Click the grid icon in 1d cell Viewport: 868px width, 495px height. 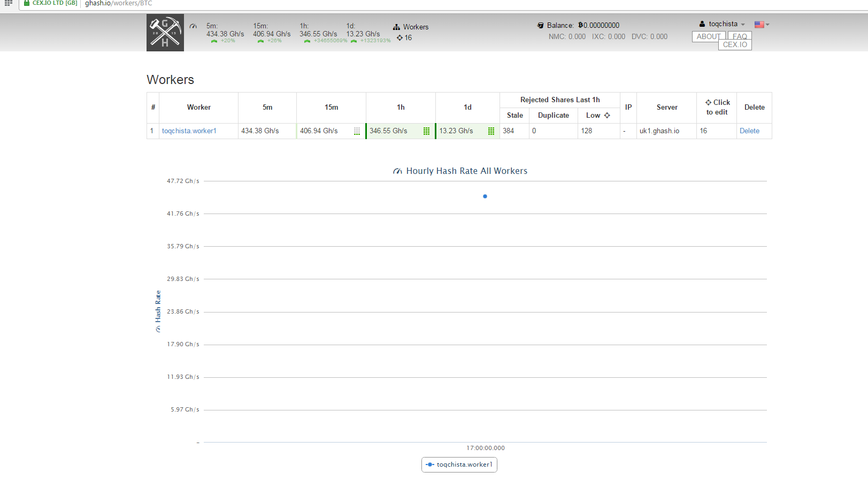(491, 131)
